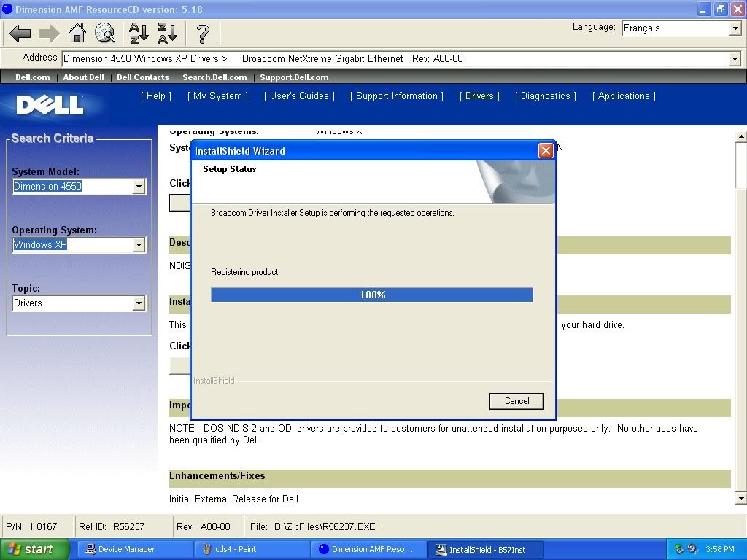747x560 pixels.
Task: Open the search globe magnifier icon
Action: point(105,34)
